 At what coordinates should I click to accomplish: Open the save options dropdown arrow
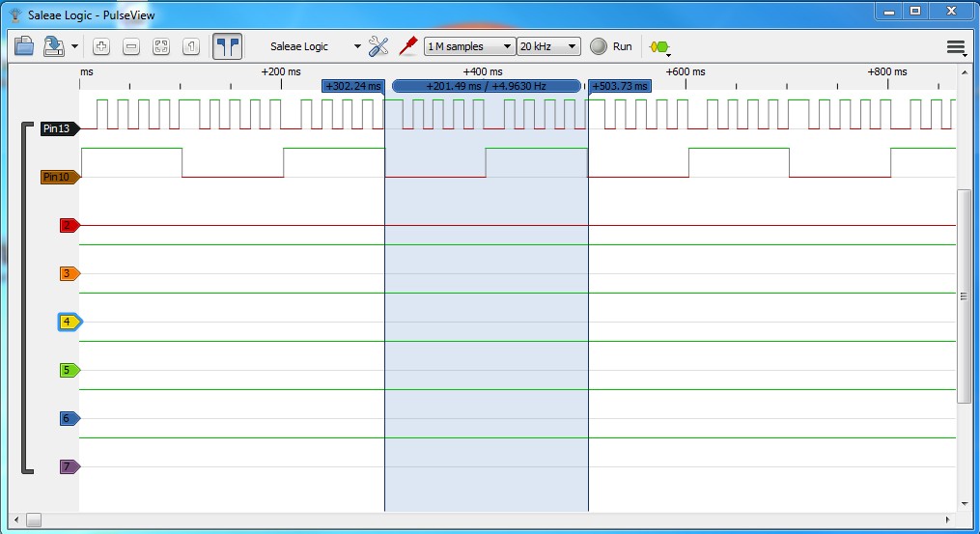[74, 46]
